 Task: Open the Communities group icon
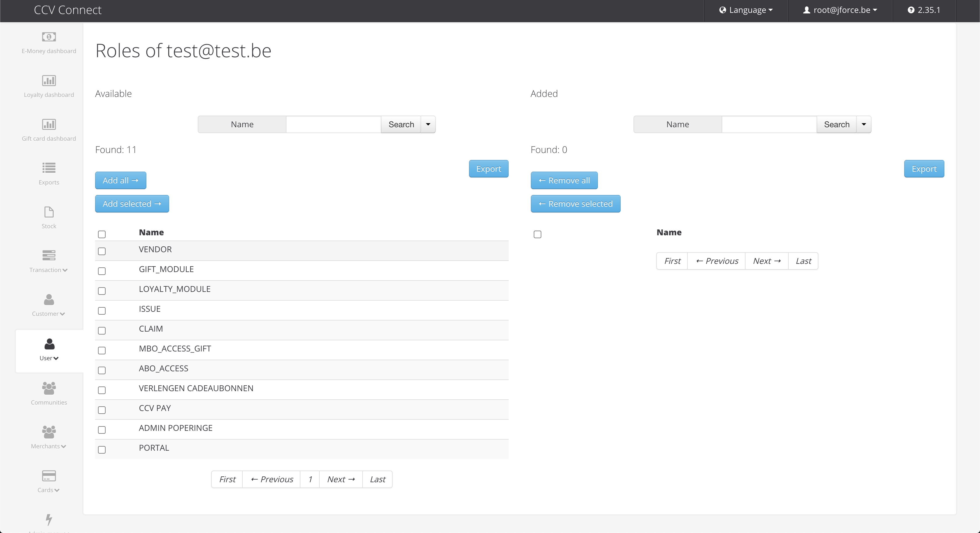49,388
